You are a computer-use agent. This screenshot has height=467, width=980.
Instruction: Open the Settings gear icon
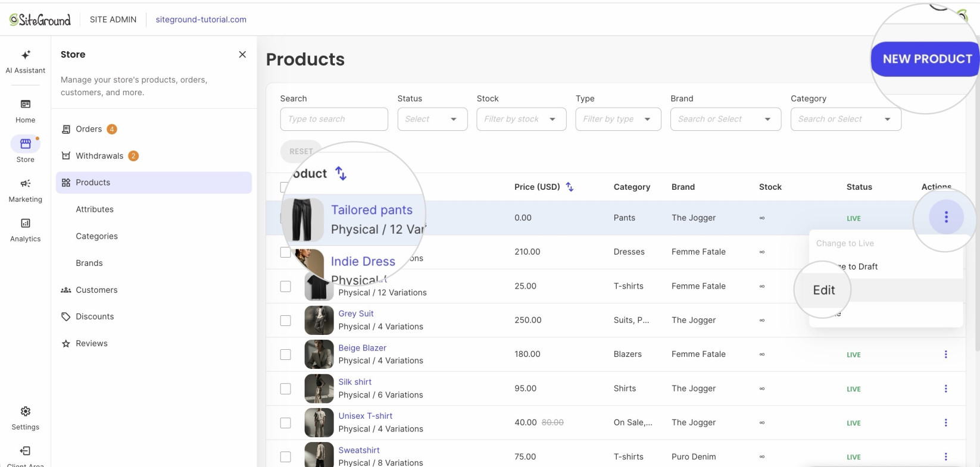point(26,411)
